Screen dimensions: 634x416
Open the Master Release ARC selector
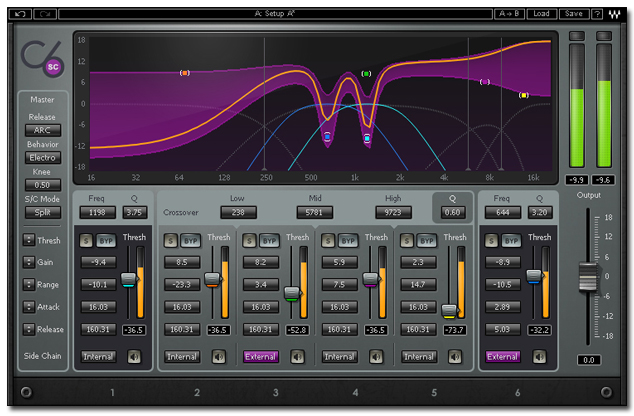43,130
